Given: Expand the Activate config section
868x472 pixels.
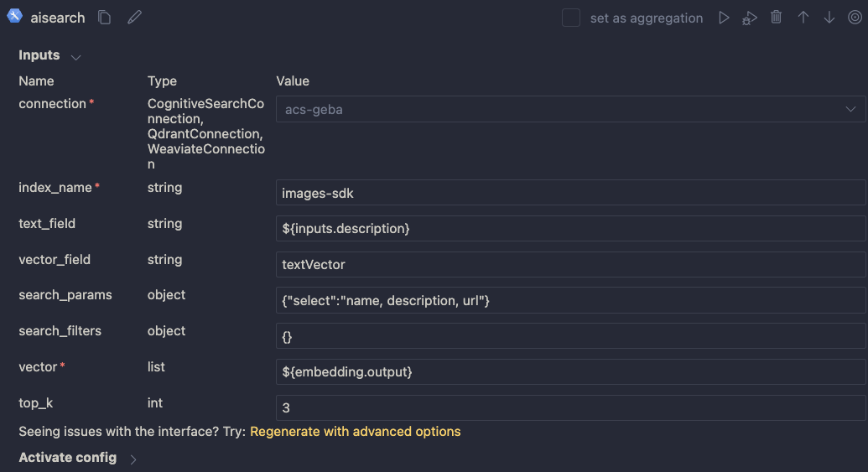Looking at the screenshot, I should (133, 459).
